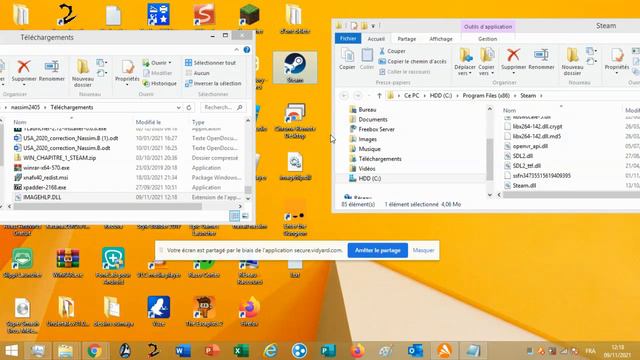The image size is (640, 360).
Task: Click Copier le chemin d'accès
Action: point(412,61)
